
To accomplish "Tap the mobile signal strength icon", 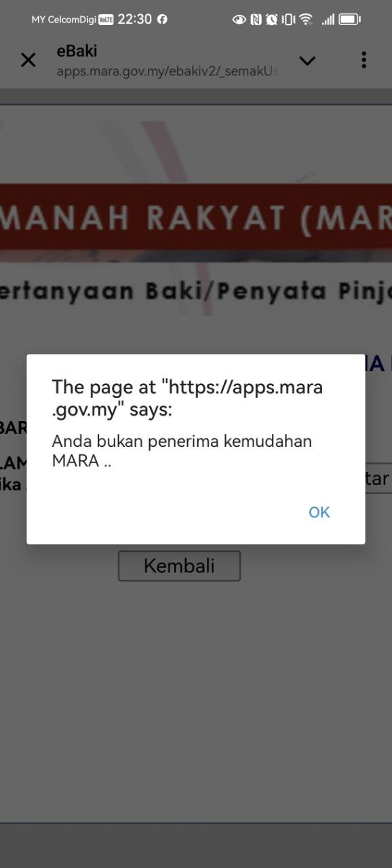I will click(x=328, y=20).
